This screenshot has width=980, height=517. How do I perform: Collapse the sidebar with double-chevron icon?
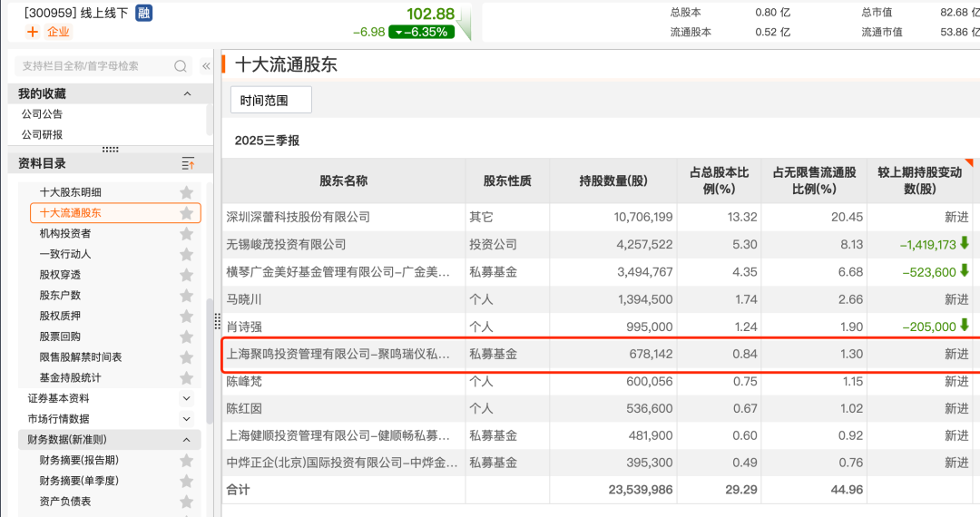[x=206, y=66]
